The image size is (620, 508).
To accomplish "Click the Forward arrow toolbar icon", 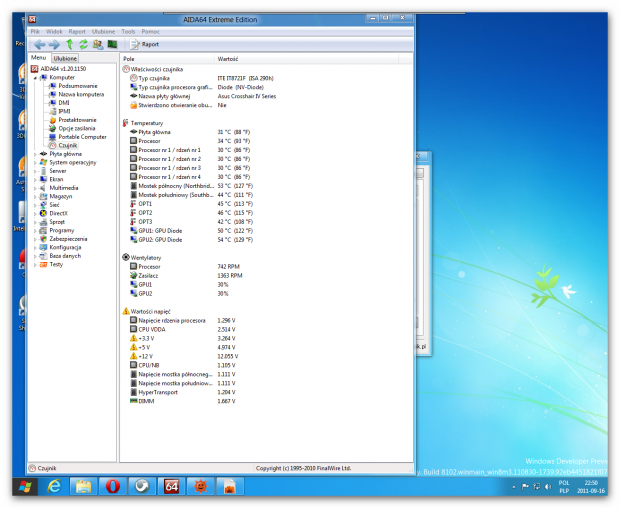I will [x=54, y=44].
